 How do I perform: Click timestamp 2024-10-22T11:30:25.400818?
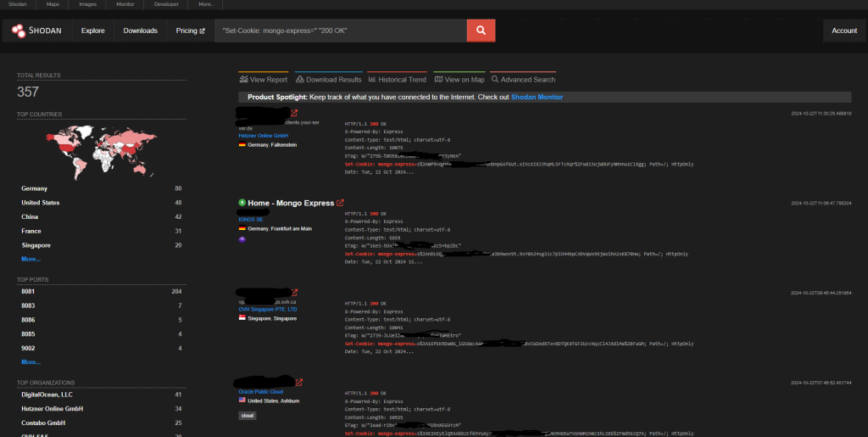click(x=821, y=114)
